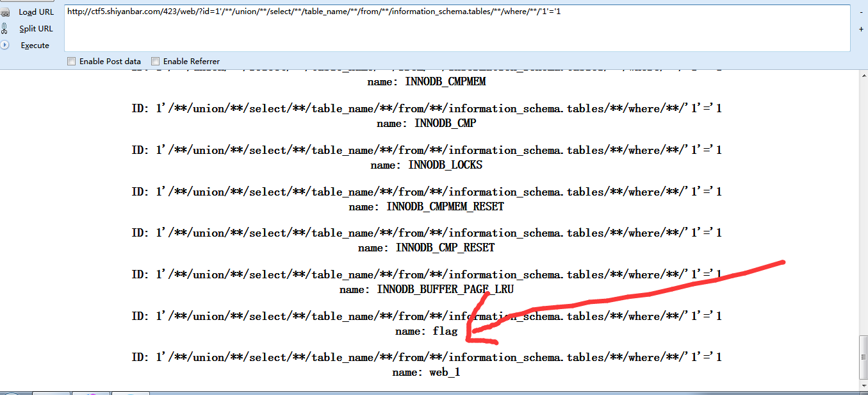Click the page vertical scrollbar thumb
This screenshot has width=868, height=395.
[863, 358]
